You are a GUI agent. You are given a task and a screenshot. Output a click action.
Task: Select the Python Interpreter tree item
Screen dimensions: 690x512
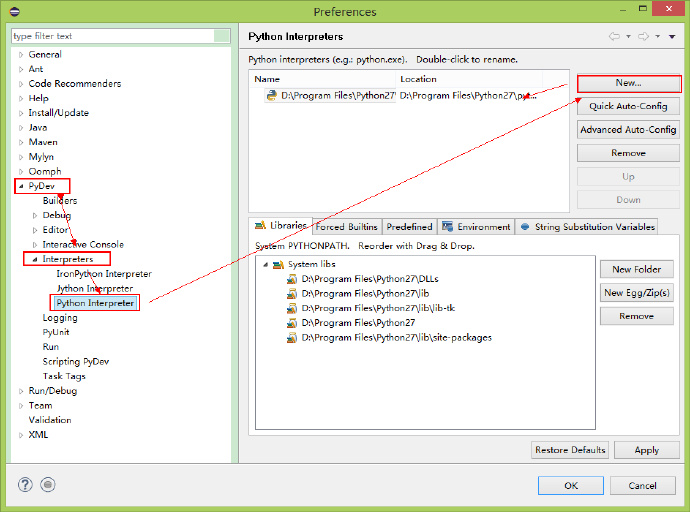coord(95,303)
